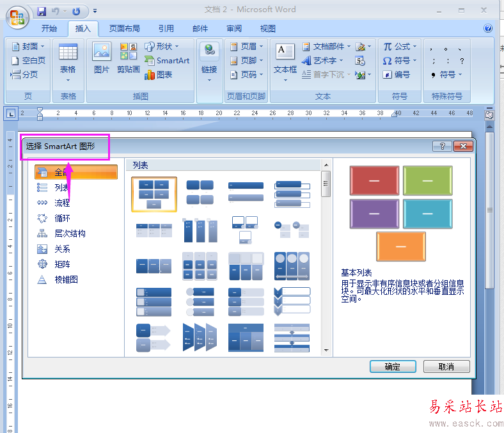The image size is (504, 433).
Task: Save the document from quick access toolbar
Action: coord(42,12)
